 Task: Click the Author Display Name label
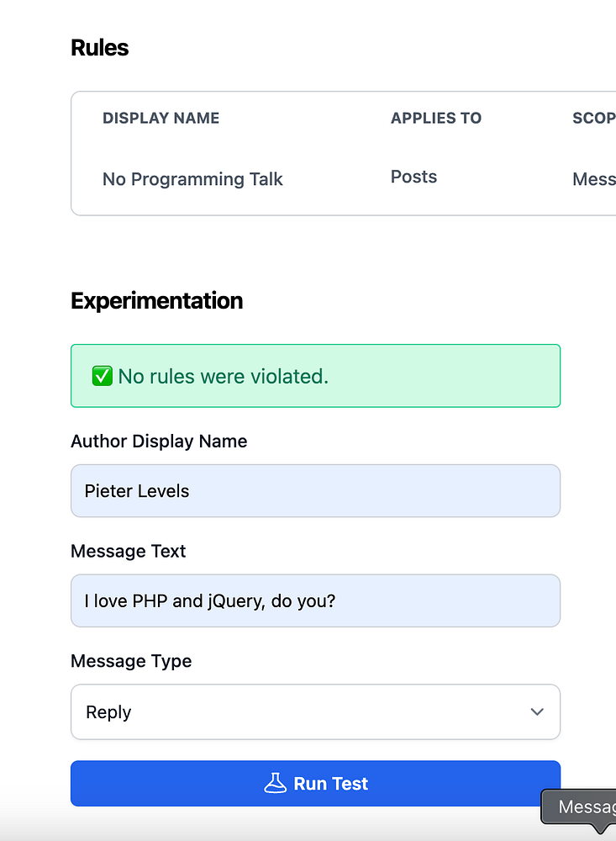pos(159,442)
